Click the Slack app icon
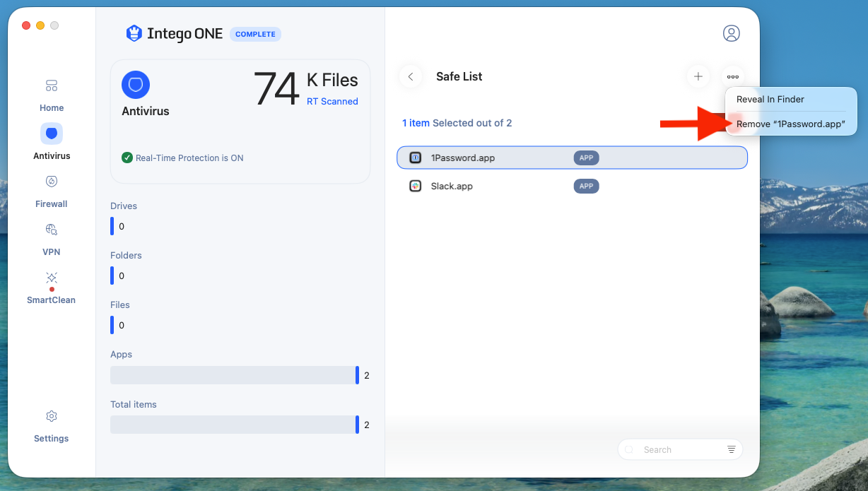Image resolution: width=868 pixels, height=491 pixels. tap(416, 186)
